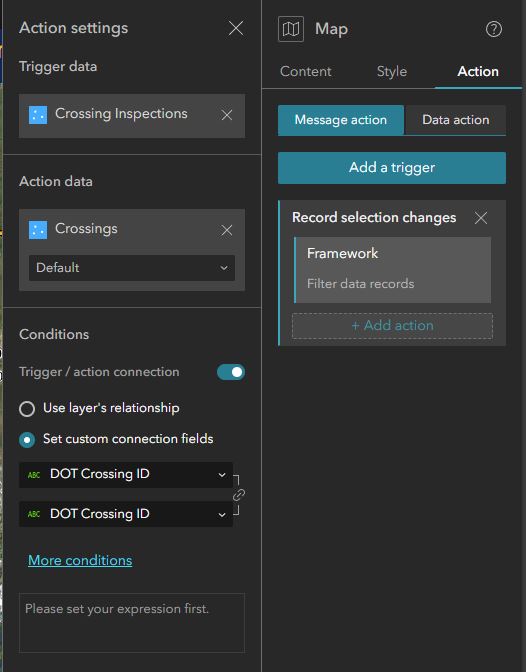Remove Crossings action data
Screen dimensions: 526x672
tap(227, 230)
